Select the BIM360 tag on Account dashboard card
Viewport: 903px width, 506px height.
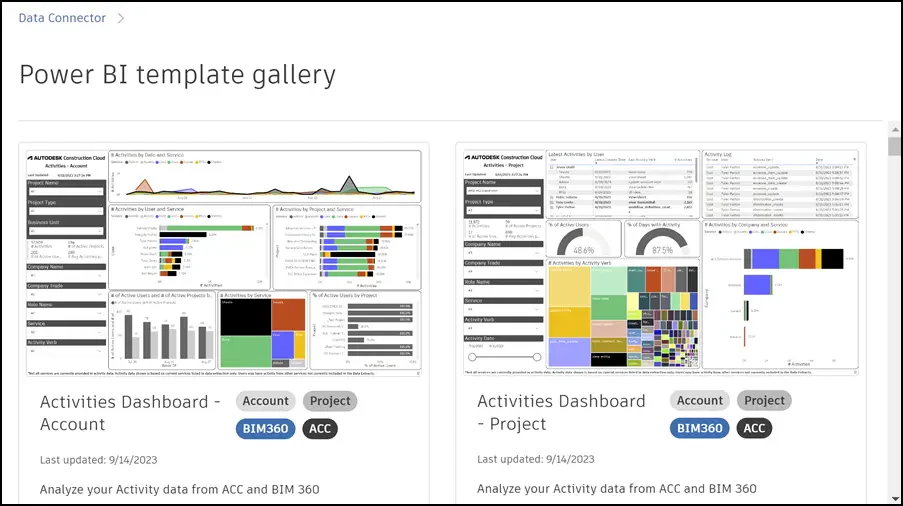pos(265,429)
